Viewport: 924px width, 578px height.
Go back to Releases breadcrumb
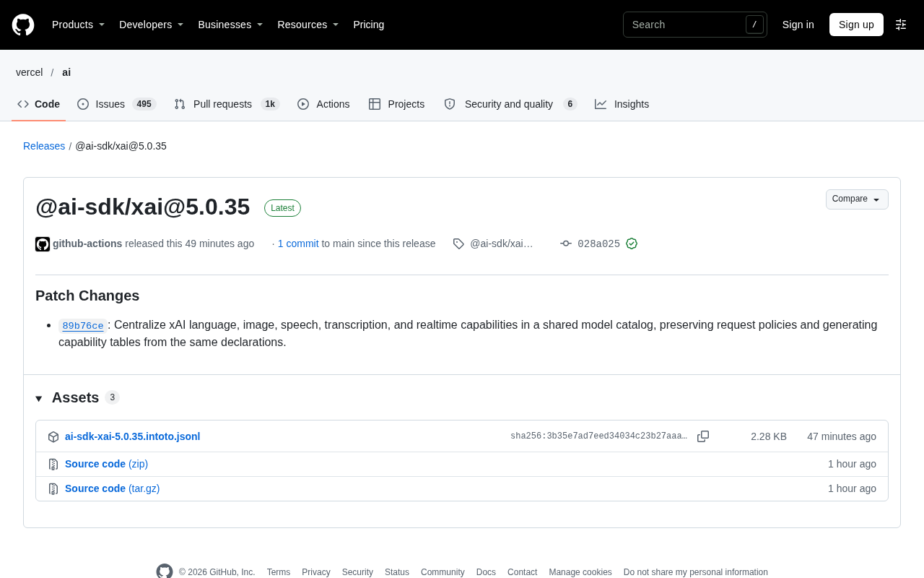tap(44, 146)
